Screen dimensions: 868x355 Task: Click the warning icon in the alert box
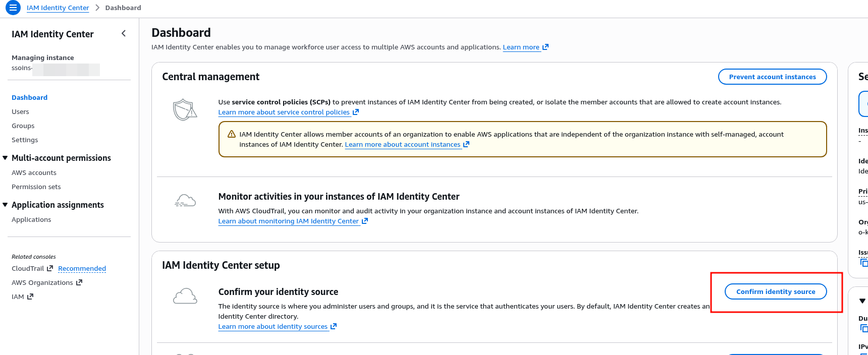pos(232,134)
